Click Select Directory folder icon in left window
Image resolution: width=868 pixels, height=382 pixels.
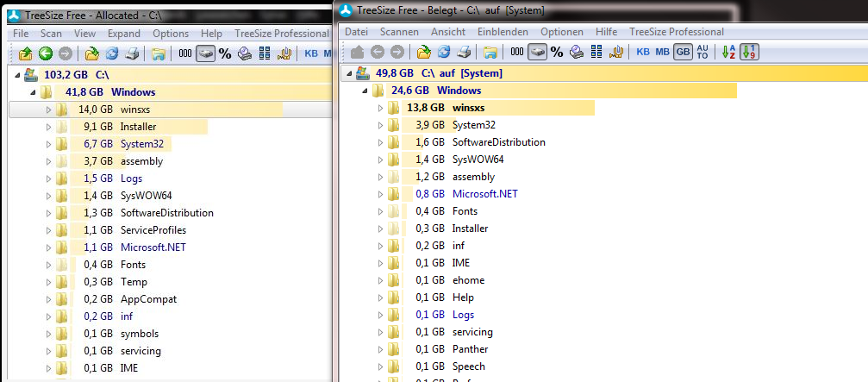click(92, 53)
